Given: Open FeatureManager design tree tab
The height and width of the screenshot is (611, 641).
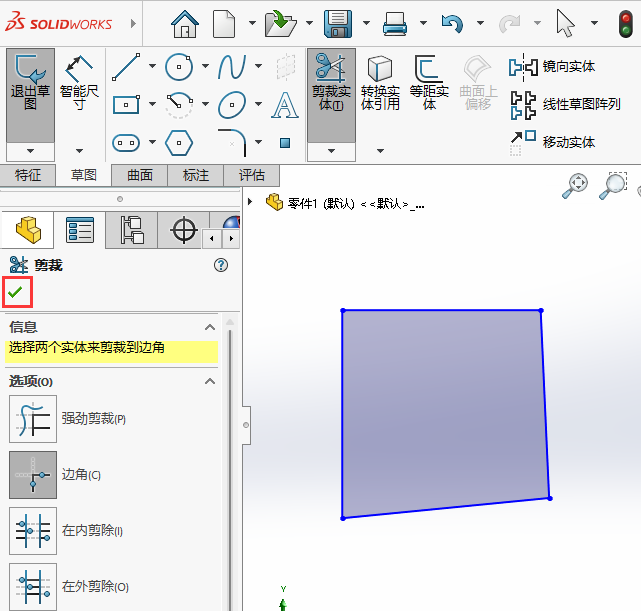Looking at the screenshot, I should pos(28,230).
